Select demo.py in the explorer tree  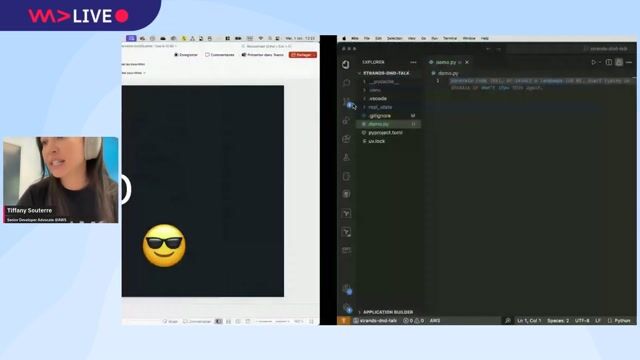[389, 124]
